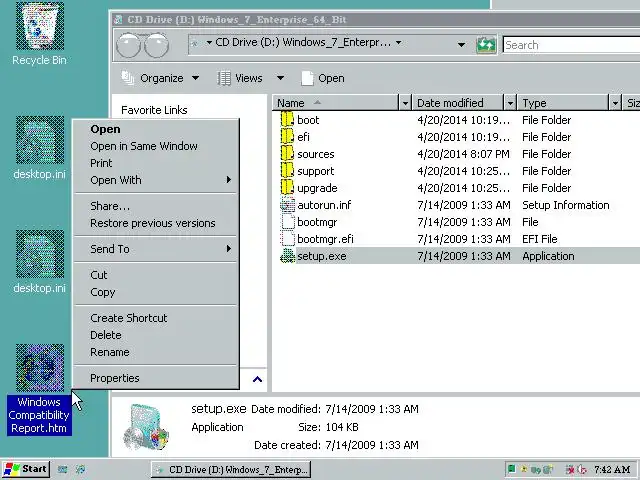This screenshot has width=640, height=480.
Task: Click bootmgr.efi type 'EFI File'
Action: click(x=540, y=239)
